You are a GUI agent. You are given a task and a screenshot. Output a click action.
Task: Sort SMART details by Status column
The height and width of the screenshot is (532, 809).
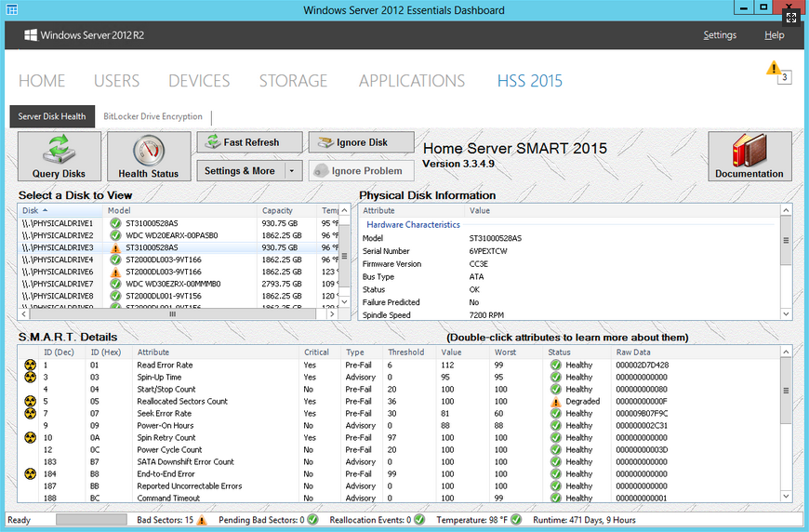(577, 352)
